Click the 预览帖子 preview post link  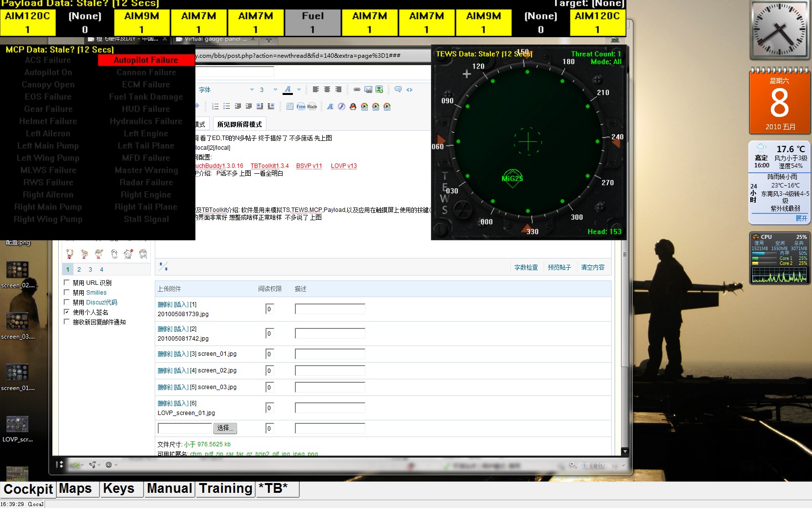click(559, 267)
